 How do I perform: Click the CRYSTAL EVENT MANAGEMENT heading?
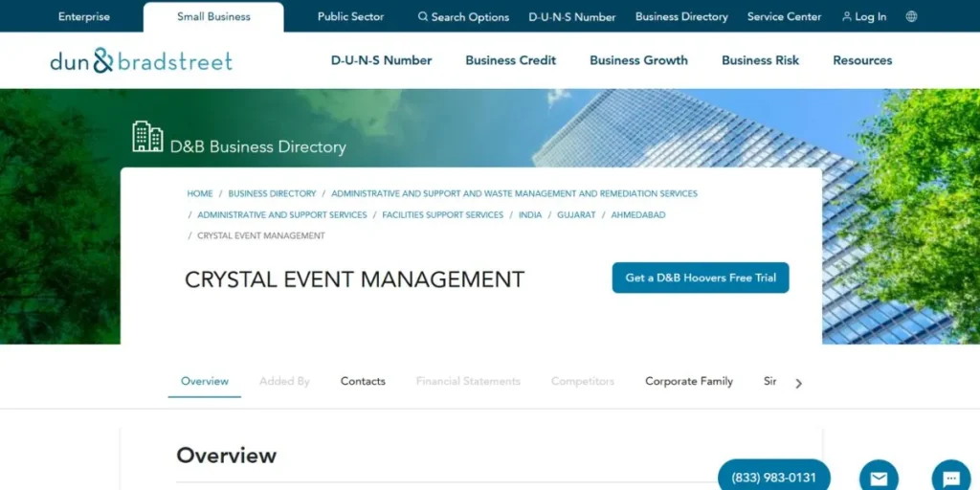[x=354, y=279]
